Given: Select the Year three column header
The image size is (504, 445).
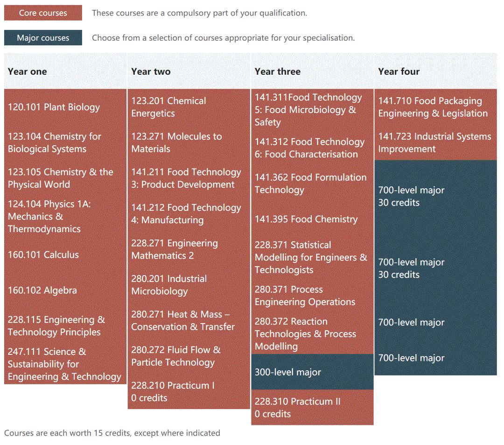Looking at the screenshot, I should click(278, 71).
